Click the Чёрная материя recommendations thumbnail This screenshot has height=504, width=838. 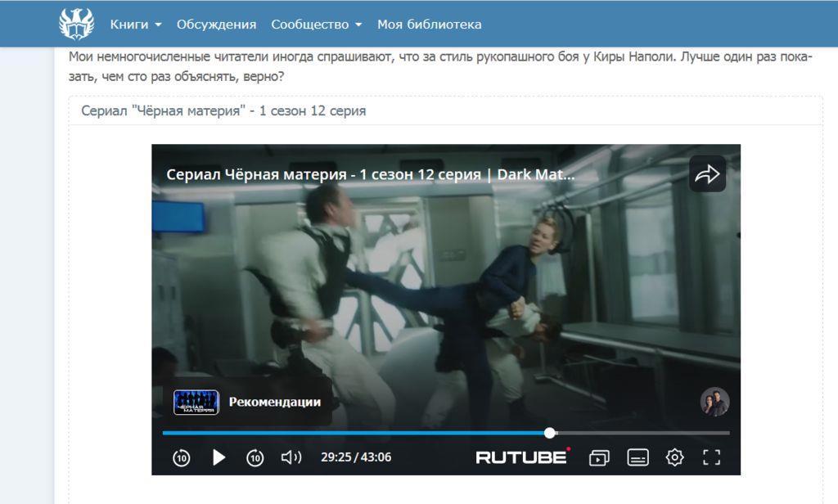click(x=196, y=403)
